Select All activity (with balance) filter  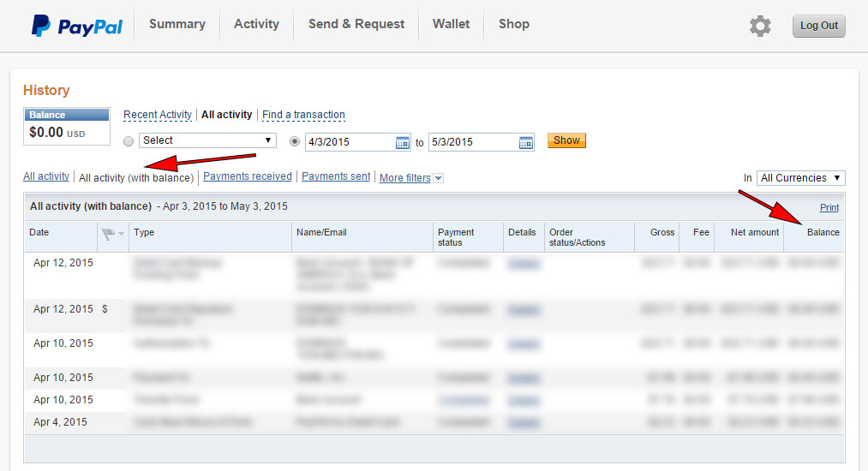[x=136, y=177]
